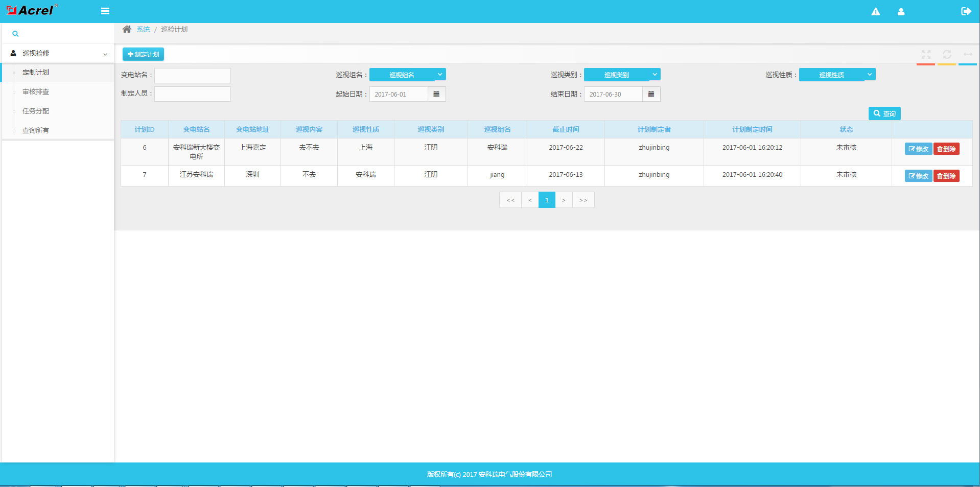Click the user profile icon
This screenshot has height=487, width=980.
point(901,12)
